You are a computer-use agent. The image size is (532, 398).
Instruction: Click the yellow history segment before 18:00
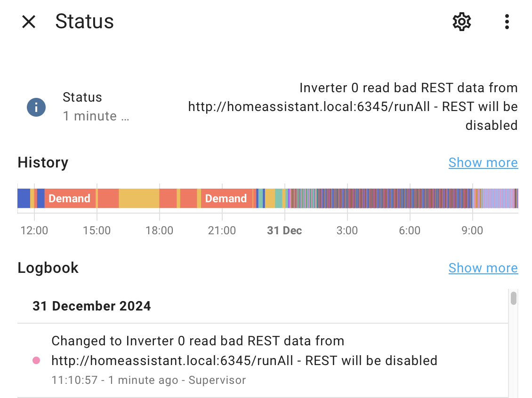point(139,199)
